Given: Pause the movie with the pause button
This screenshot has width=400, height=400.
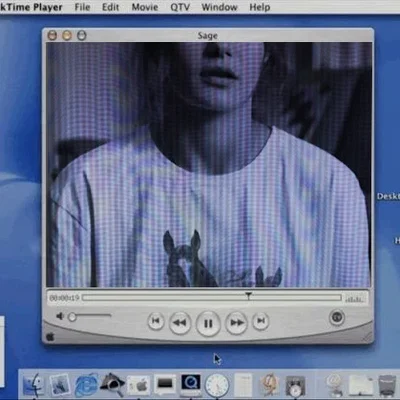Looking at the screenshot, I should coord(208,323).
